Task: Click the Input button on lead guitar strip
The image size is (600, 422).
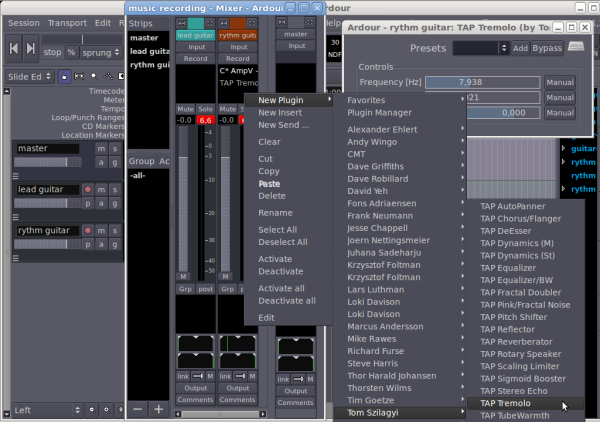Action: 196,47
